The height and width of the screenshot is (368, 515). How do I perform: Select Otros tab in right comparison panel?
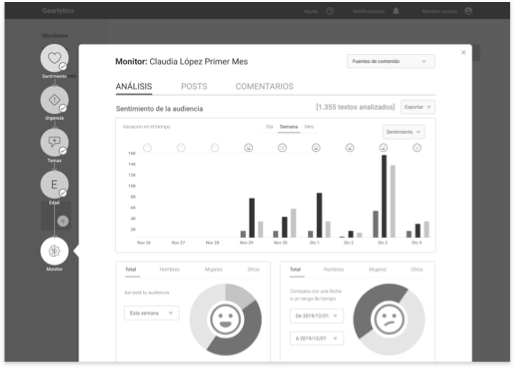tap(417, 269)
